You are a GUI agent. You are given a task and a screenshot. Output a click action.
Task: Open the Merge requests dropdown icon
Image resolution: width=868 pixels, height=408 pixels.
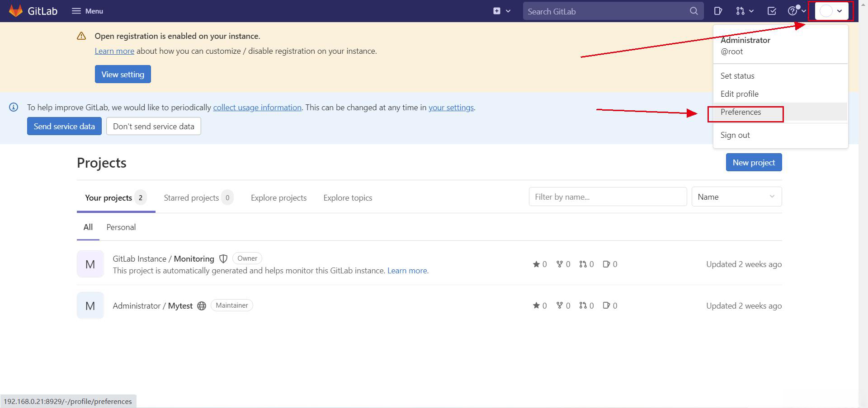click(745, 11)
